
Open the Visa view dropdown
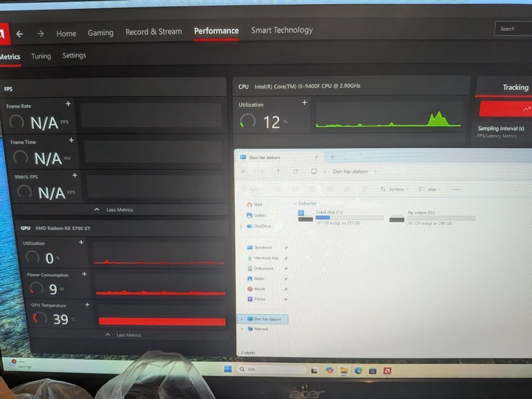click(430, 189)
